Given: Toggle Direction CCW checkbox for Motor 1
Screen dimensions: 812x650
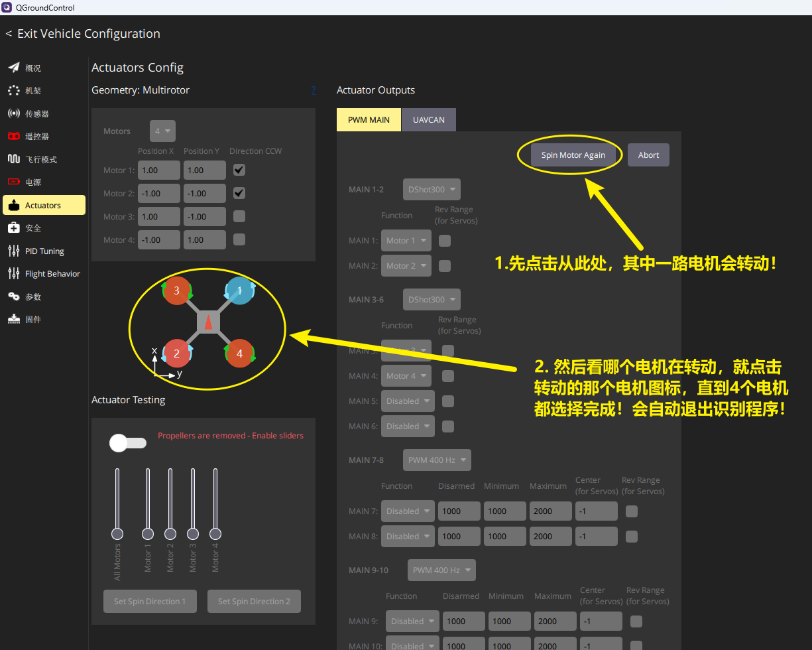Looking at the screenshot, I should coord(239,170).
